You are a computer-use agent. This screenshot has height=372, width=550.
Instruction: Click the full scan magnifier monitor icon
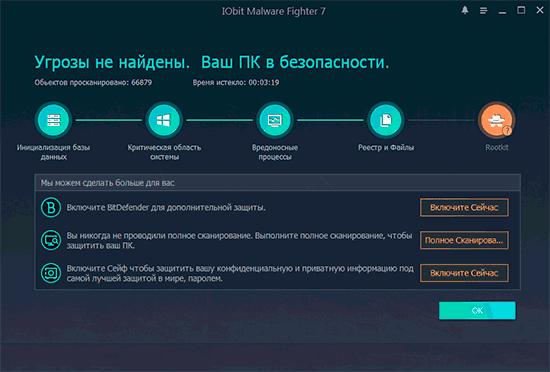(51, 240)
